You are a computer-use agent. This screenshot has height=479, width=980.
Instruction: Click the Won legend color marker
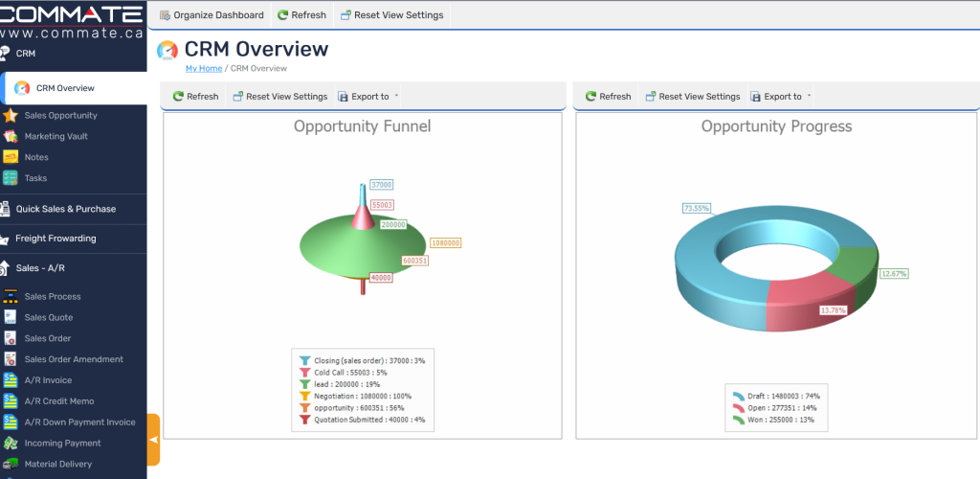point(738,420)
